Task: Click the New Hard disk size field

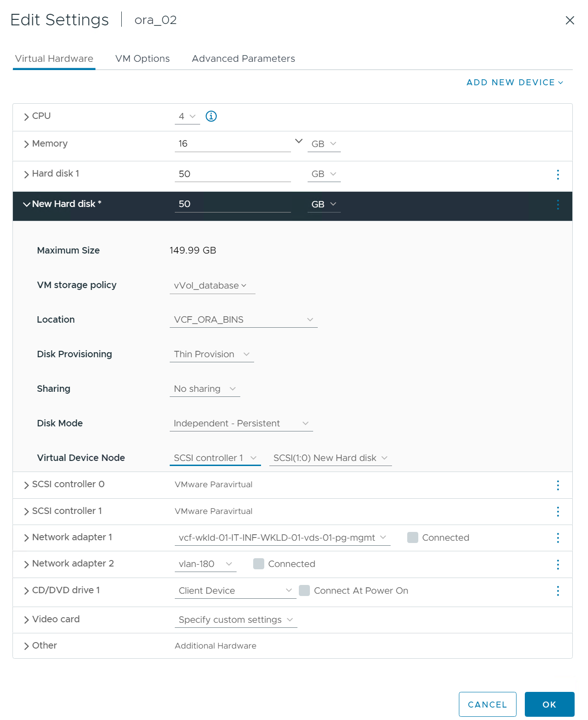Action: pyautogui.click(x=232, y=204)
